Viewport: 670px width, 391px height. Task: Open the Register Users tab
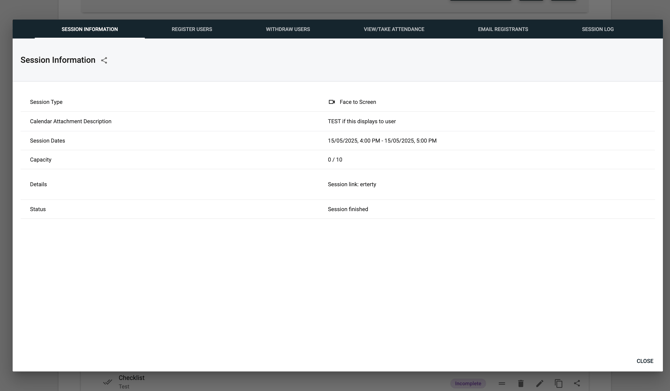pos(192,29)
